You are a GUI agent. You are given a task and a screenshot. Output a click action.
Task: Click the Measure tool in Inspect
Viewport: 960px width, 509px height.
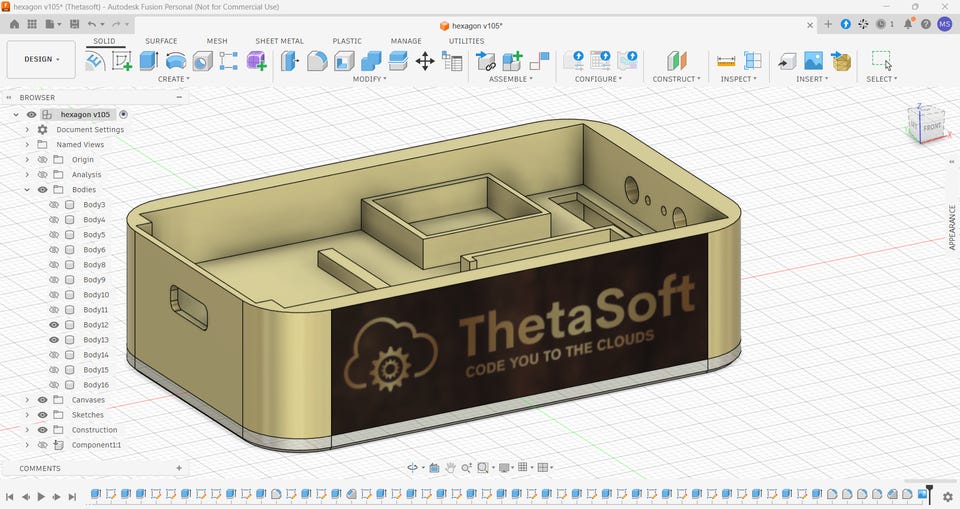pos(726,61)
